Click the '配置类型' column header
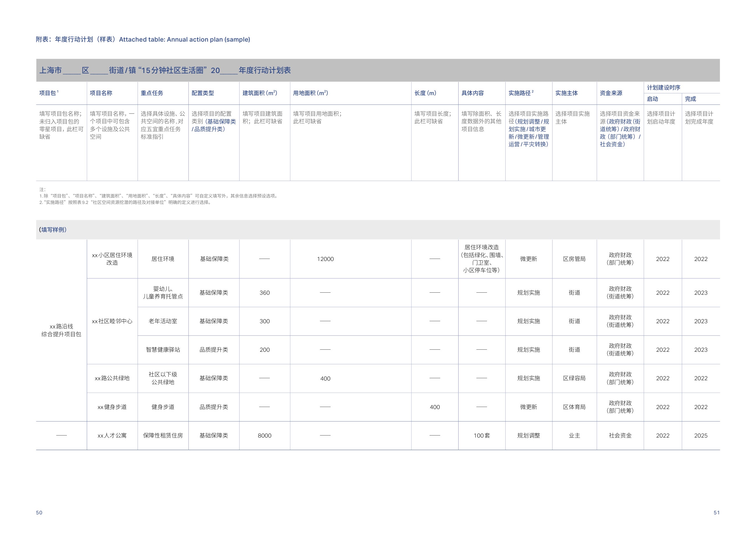 pyautogui.click(x=203, y=93)
